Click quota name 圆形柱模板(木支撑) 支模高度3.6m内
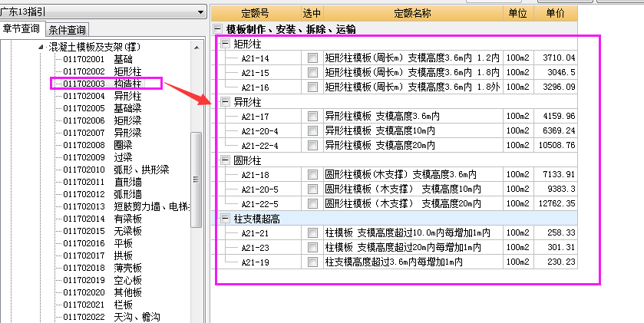Screen dimensions: 644x323 (401, 175)
